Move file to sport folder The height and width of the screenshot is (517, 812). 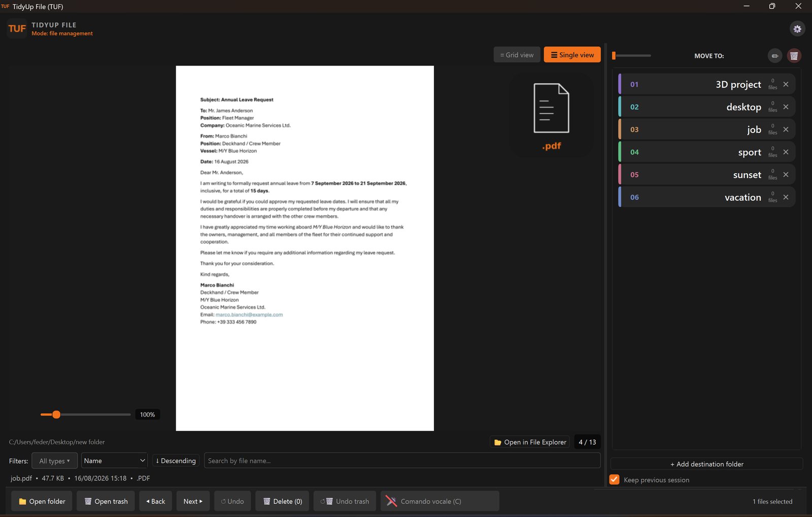pyautogui.click(x=706, y=152)
